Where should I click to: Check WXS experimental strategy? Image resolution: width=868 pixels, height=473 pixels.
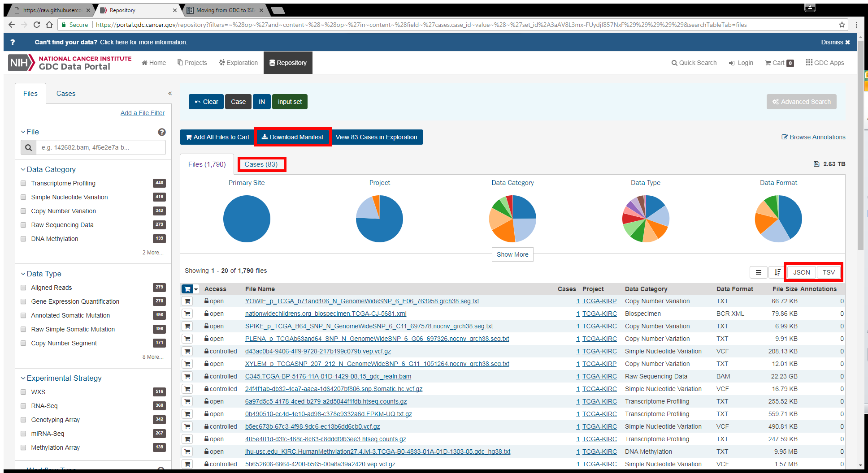pyautogui.click(x=23, y=392)
